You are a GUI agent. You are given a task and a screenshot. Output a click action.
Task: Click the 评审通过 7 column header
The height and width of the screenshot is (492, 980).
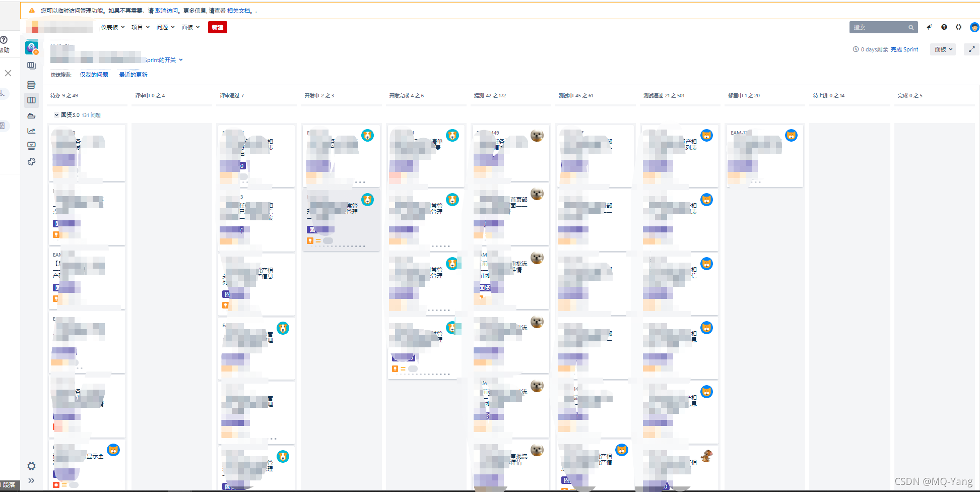pyautogui.click(x=232, y=95)
